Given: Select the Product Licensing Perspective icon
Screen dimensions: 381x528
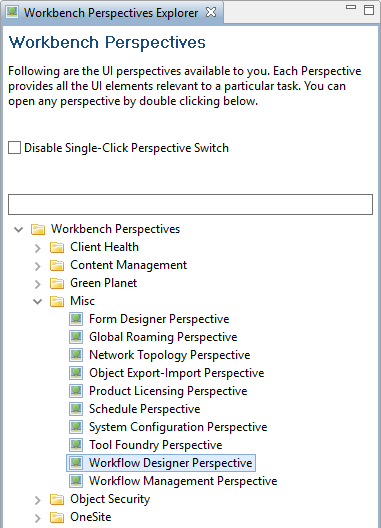Looking at the screenshot, I should click(x=76, y=391).
